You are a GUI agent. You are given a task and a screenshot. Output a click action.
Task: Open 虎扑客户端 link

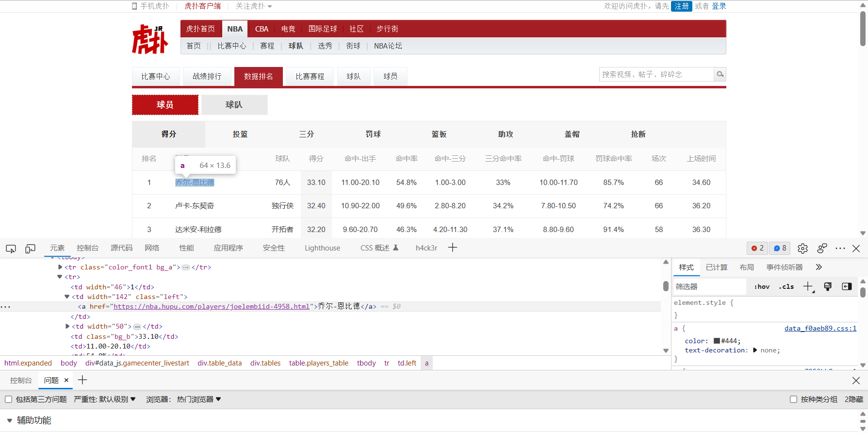(203, 6)
